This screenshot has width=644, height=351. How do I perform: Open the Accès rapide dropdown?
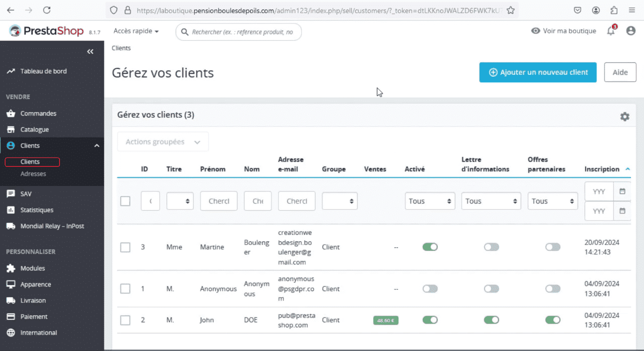[x=136, y=31]
